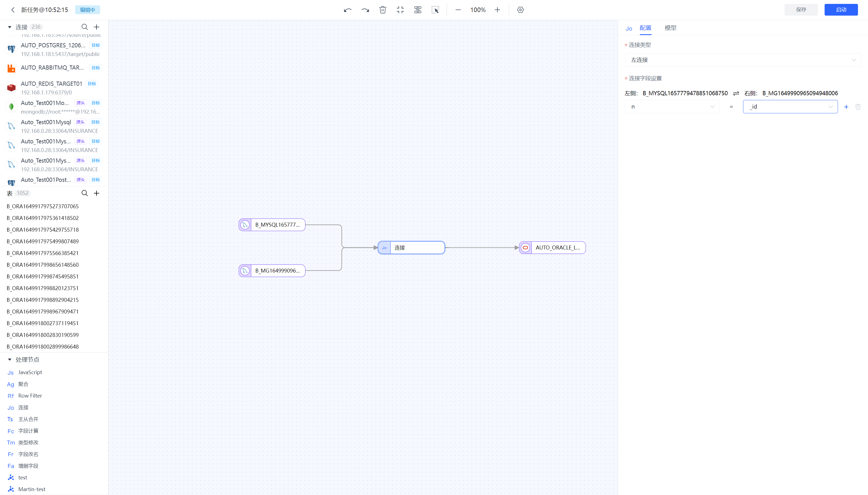Swap left and right join sides
The width and height of the screenshot is (868, 495).
click(736, 93)
